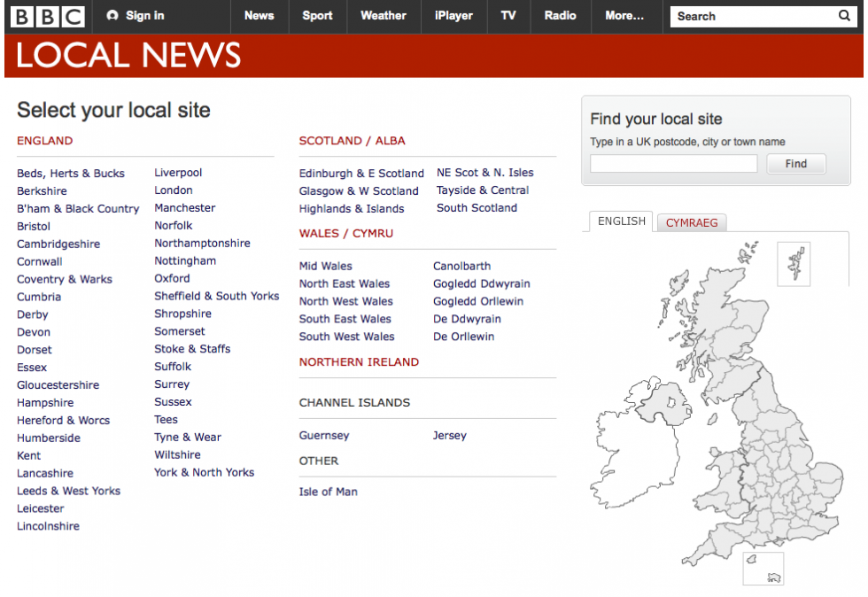
Task: Click the Find button
Action: 795,163
